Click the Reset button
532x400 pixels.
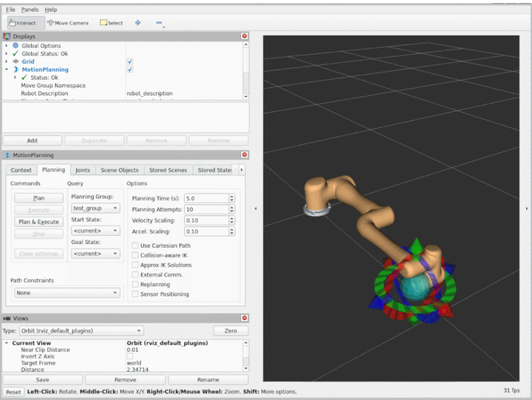(x=13, y=392)
